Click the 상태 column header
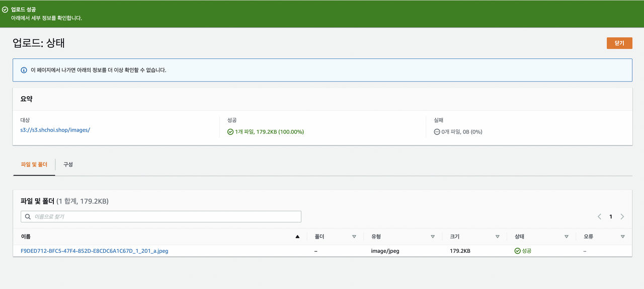The height and width of the screenshot is (289, 644). (x=519, y=237)
